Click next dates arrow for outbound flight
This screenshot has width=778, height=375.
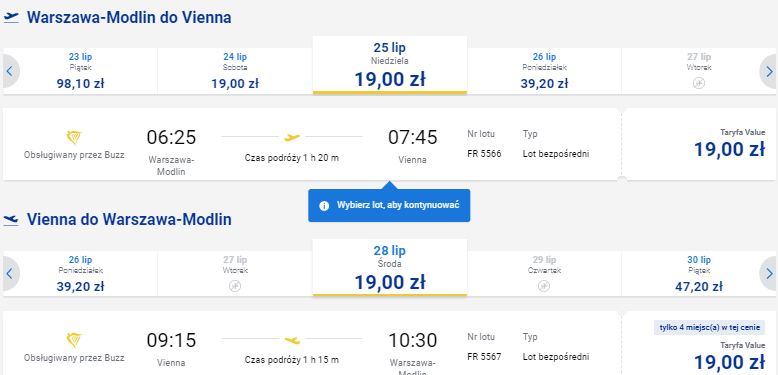[x=769, y=71]
